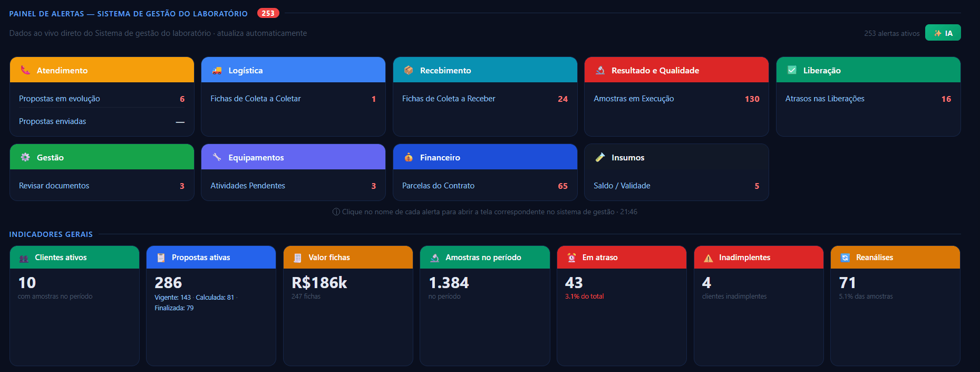Click the value 286 in Propostas ativas
The height and width of the screenshot is (372, 980).
(x=168, y=283)
